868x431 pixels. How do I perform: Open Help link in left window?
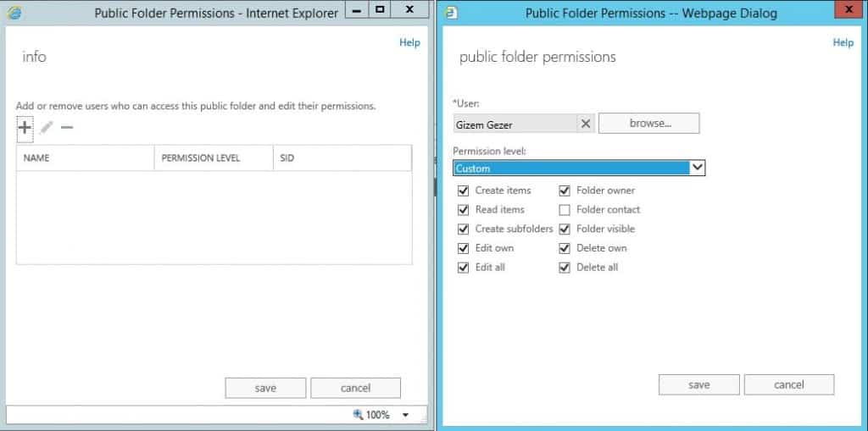click(409, 42)
